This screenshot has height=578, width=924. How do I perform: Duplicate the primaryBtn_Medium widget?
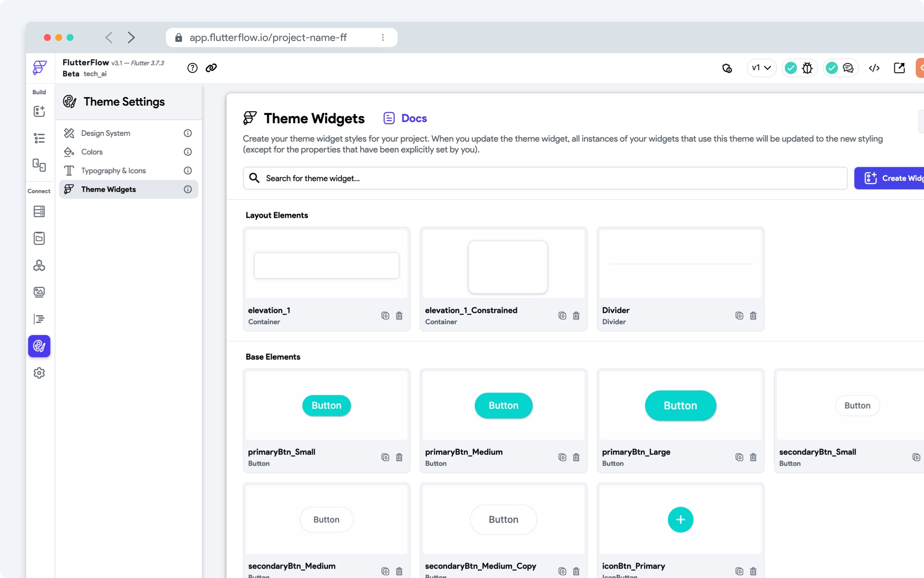click(x=562, y=457)
